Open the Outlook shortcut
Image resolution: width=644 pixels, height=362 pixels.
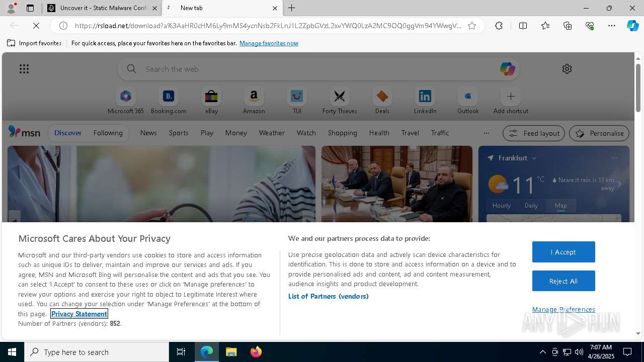pyautogui.click(x=468, y=102)
